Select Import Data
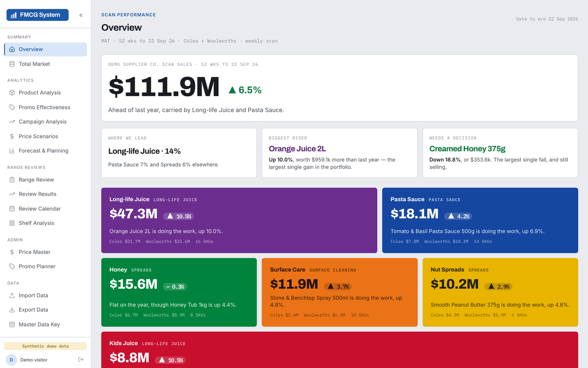This screenshot has width=588, height=368. pyautogui.click(x=46, y=296)
